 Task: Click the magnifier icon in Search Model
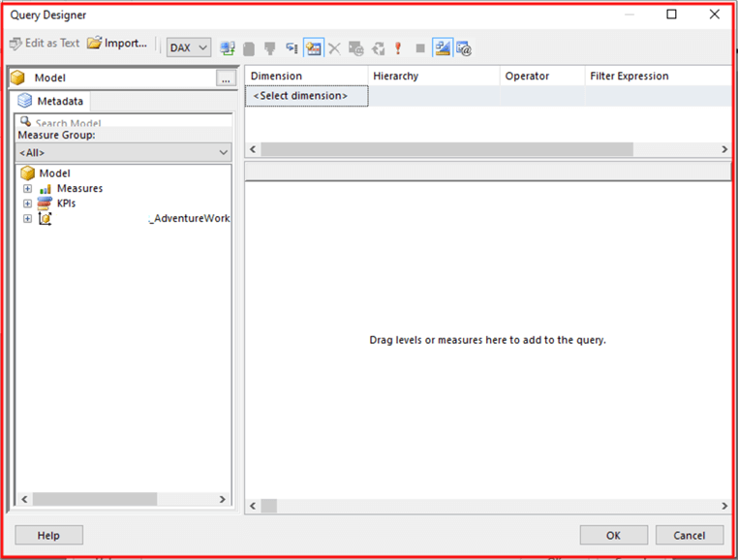point(25,121)
